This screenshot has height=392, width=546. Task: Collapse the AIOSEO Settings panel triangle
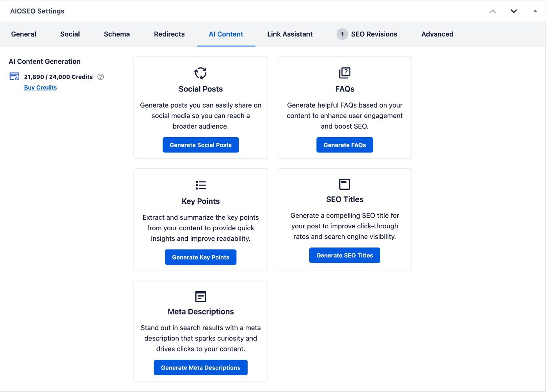(535, 11)
